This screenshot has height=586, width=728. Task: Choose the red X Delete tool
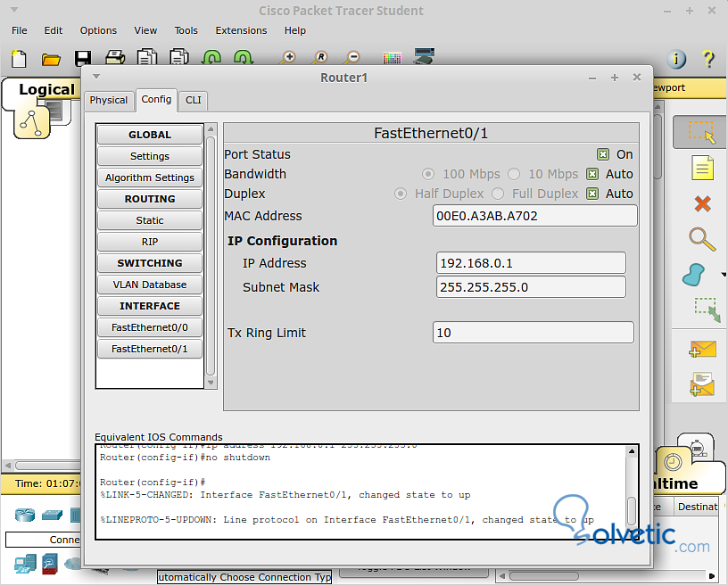[x=702, y=203]
